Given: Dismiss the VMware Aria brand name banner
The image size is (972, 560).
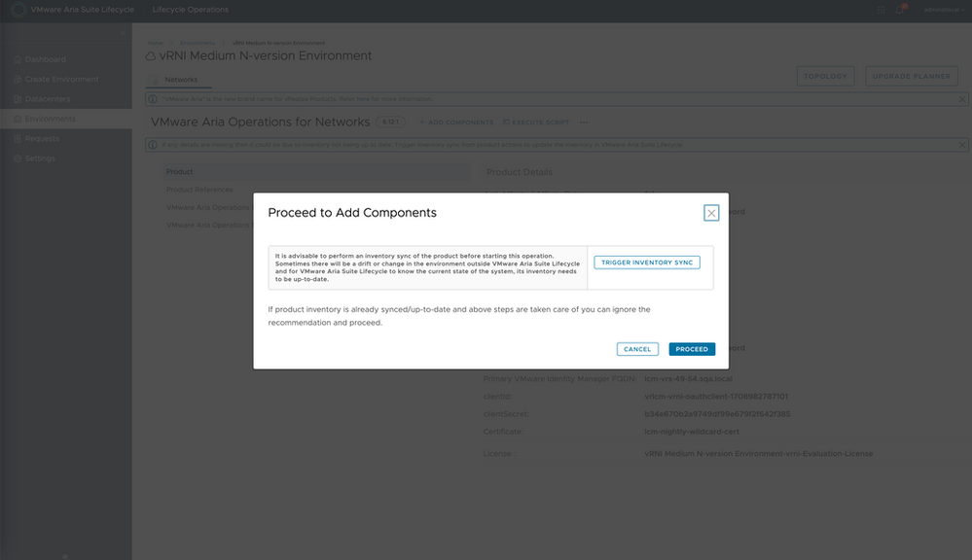Looking at the screenshot, I should (x=962, y=99).
